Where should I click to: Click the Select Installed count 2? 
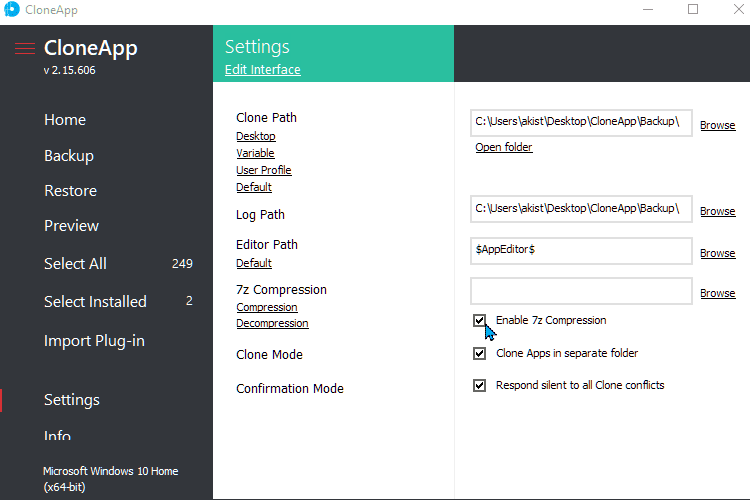point(189,301)
